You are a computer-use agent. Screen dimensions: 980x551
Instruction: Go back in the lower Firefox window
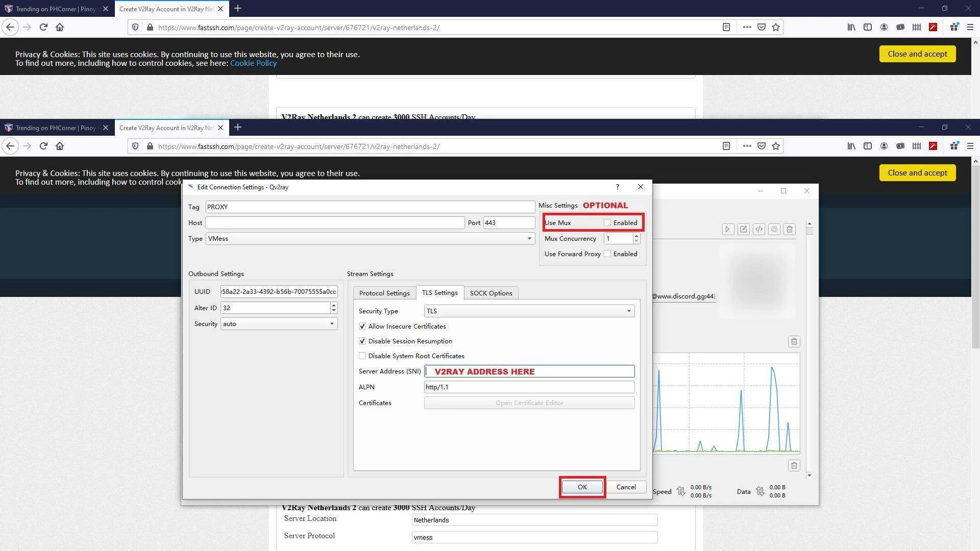click(10, 146)
